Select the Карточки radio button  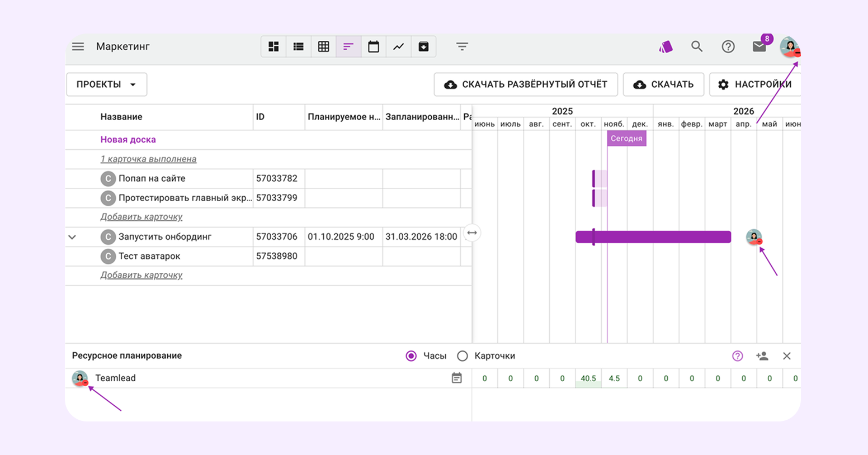(x=463, y=356)
